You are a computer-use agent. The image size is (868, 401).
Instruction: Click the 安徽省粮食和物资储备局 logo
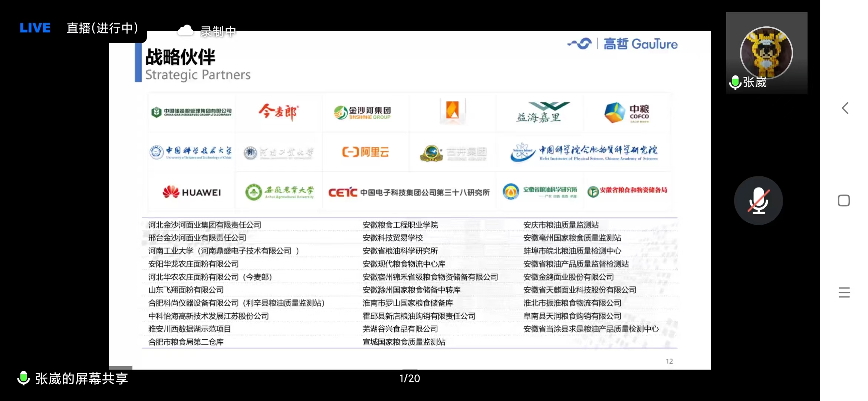pos(627,191)
